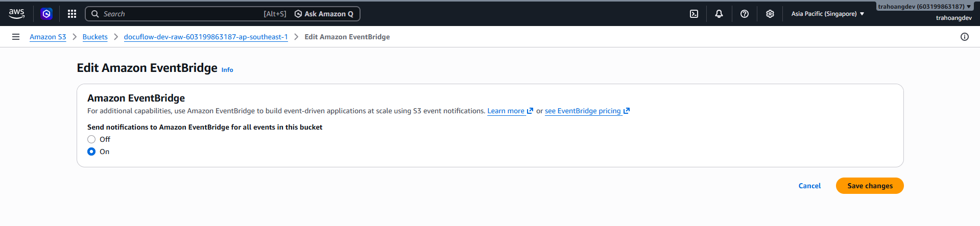Screen dimensions: 980x226
Task: Click the 'Send notifications to Amazon EventBridge' label
Action: tap(205, 127)
